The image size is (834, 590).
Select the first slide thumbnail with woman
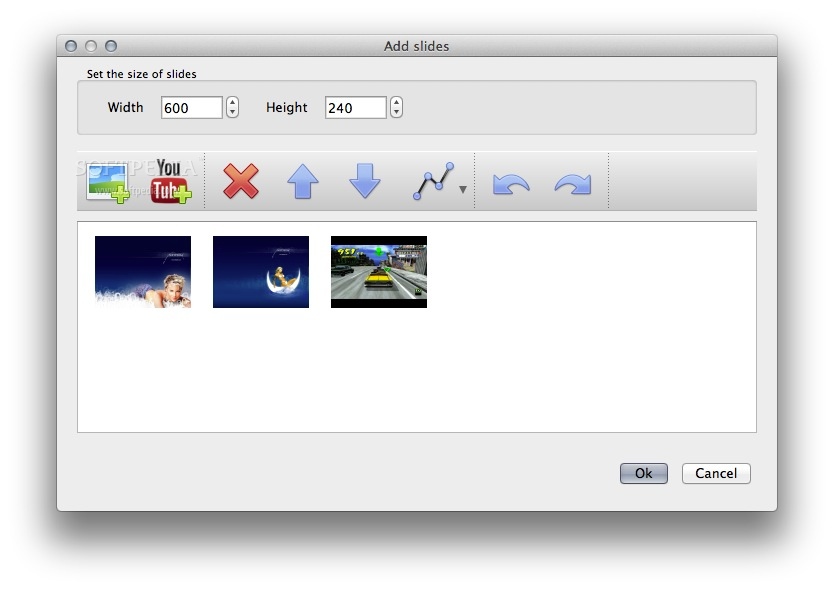[143, 272]
